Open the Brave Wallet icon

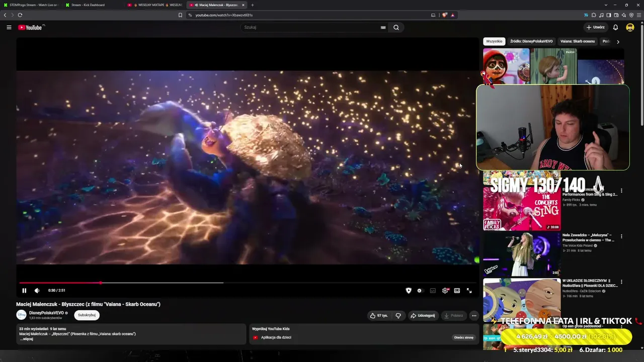pos(616,15)
